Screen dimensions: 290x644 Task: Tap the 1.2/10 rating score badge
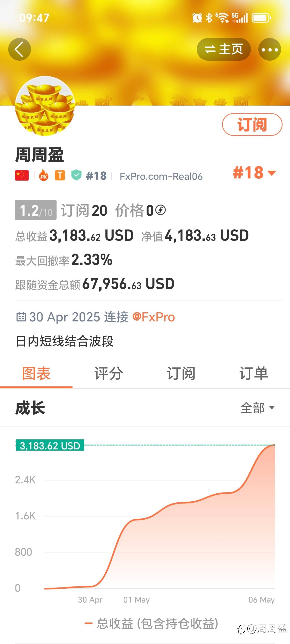pos(36,210)
